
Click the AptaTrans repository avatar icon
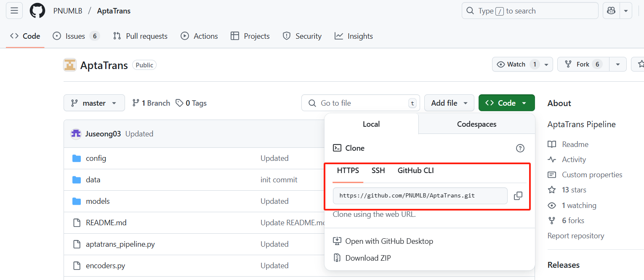coord(70,65)
